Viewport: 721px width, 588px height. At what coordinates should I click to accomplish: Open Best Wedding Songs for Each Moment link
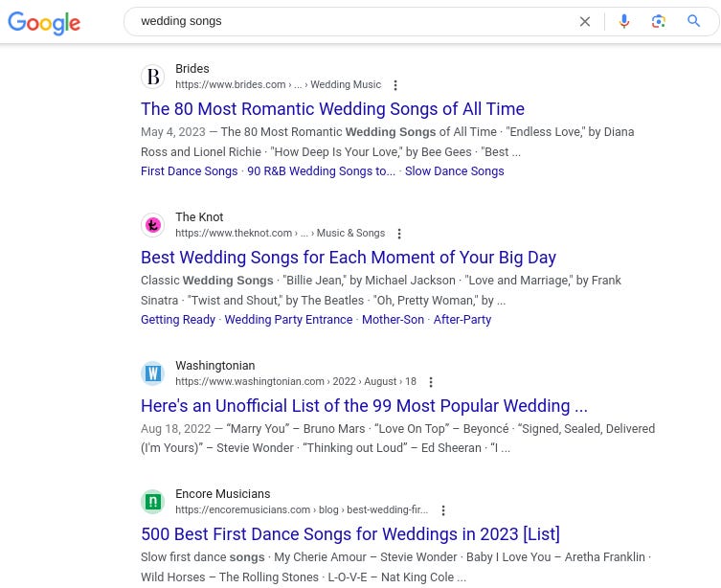coord(349,258)
